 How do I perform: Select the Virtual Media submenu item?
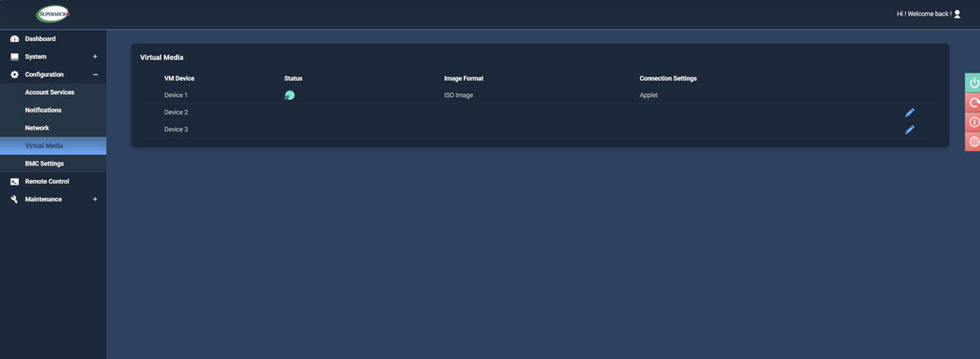pos(53,146)
